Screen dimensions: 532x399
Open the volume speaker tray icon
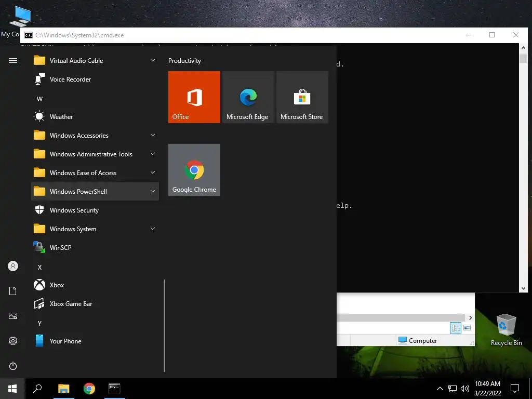[464, 389]
